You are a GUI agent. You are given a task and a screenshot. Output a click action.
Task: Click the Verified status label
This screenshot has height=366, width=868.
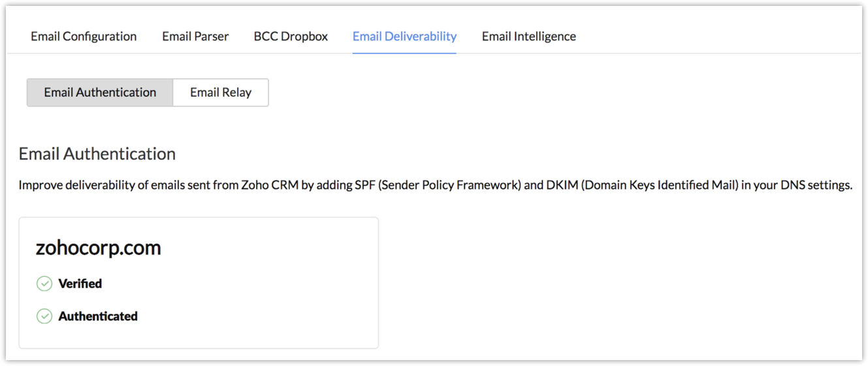(80, 284)
